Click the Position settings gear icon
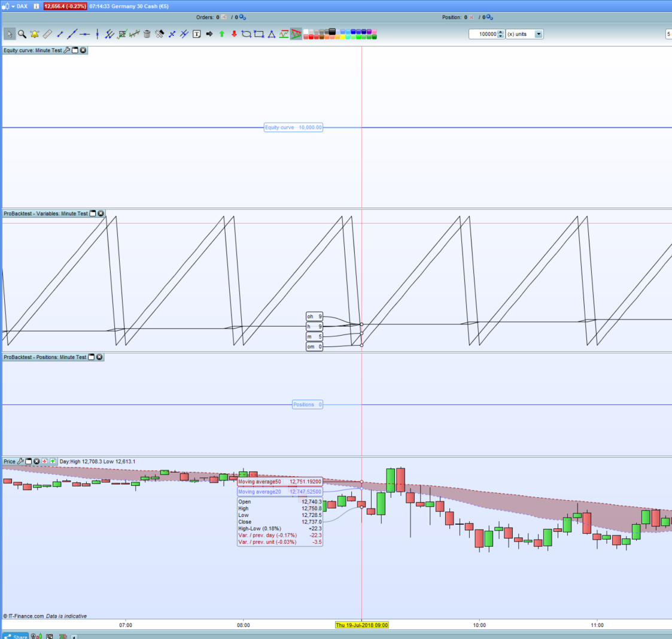This screenshot has width=672, height=639. pos(489,17)
